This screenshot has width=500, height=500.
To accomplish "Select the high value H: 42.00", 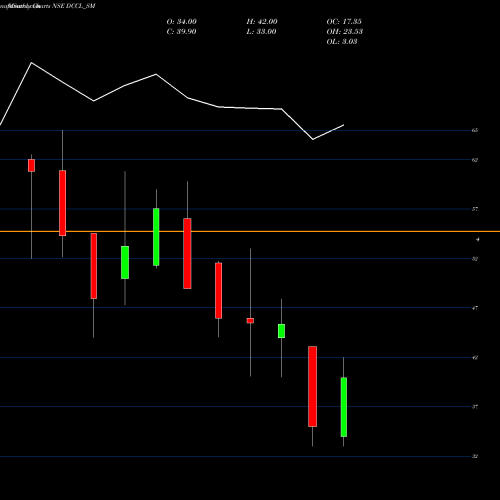I will pyautogui.click(x=262, y=22).
